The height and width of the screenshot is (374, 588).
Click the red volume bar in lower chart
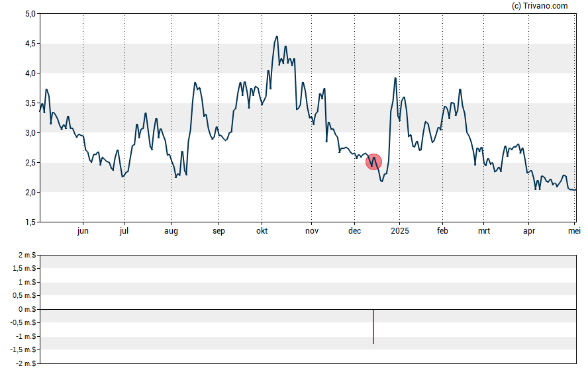pos(373,326)
